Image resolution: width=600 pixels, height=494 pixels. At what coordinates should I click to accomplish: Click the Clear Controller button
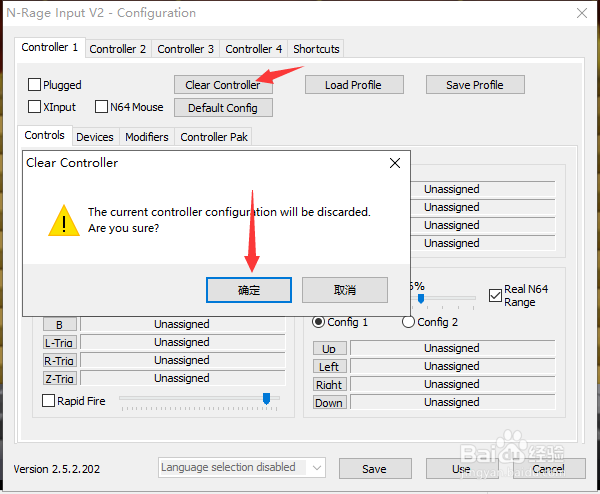[223, 85]
